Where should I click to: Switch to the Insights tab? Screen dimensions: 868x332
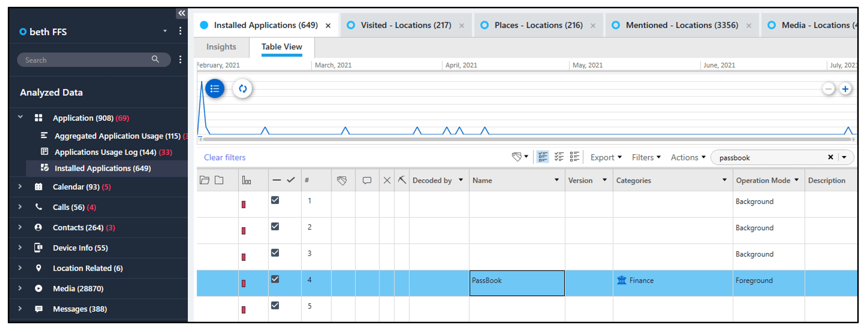coord(221,47)
